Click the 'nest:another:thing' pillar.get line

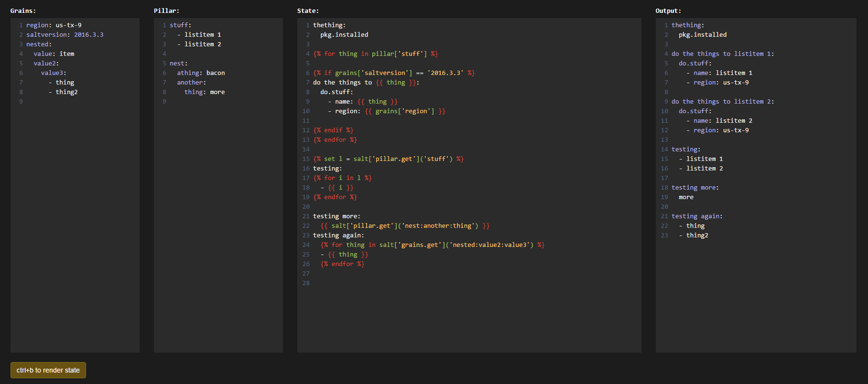(x=405, y=226)
